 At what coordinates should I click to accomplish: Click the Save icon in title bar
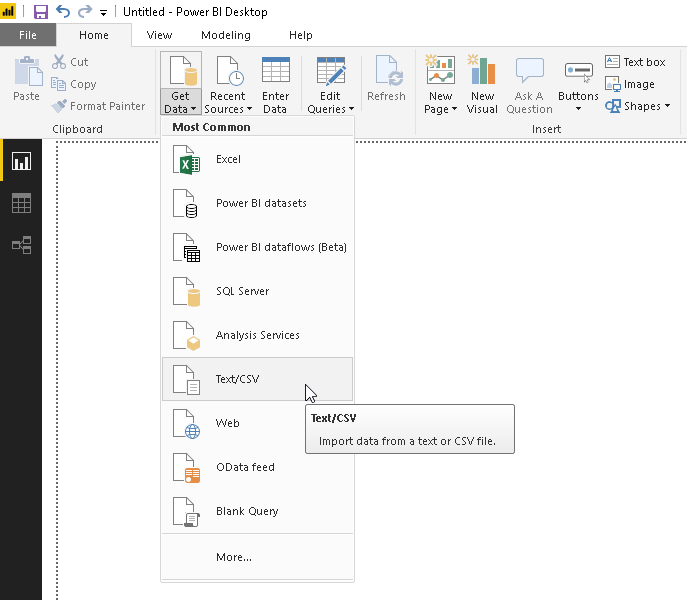41,12
